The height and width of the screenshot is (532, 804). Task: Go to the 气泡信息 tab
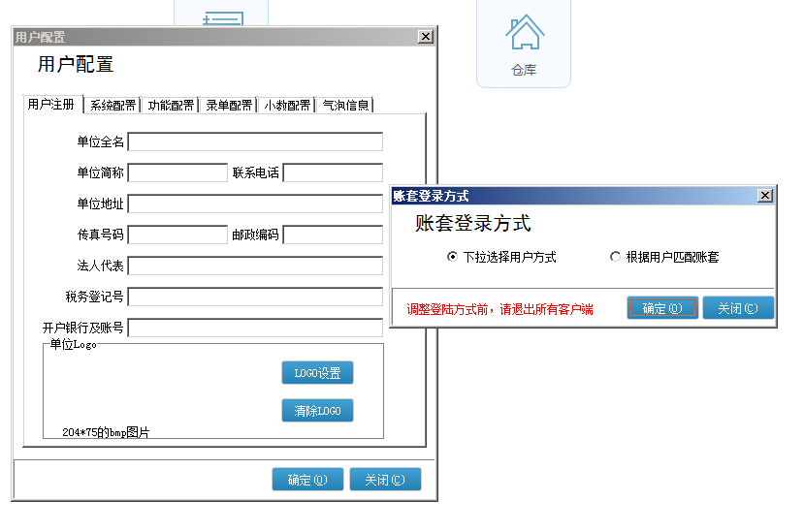(x=346, y=106)
